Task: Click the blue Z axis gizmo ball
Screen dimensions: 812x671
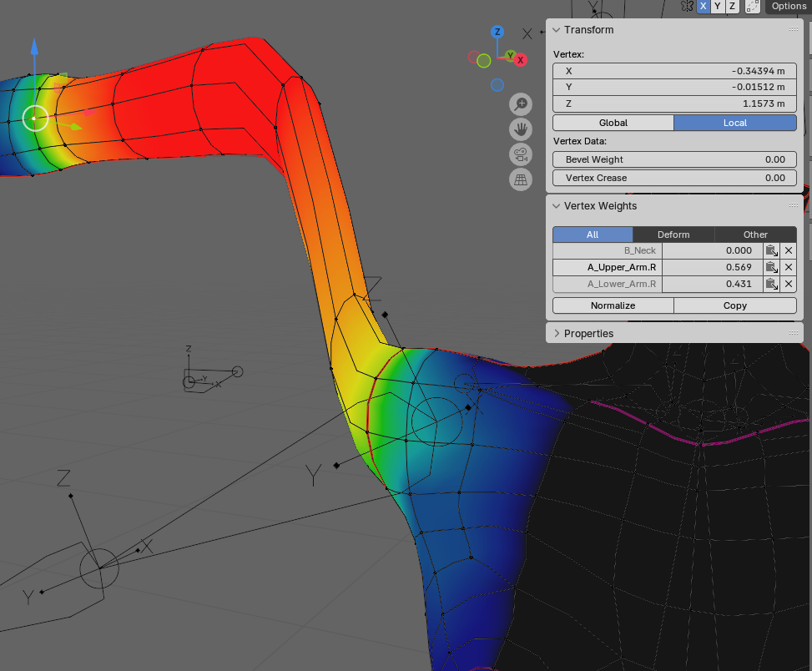Action: pos(497,32)
